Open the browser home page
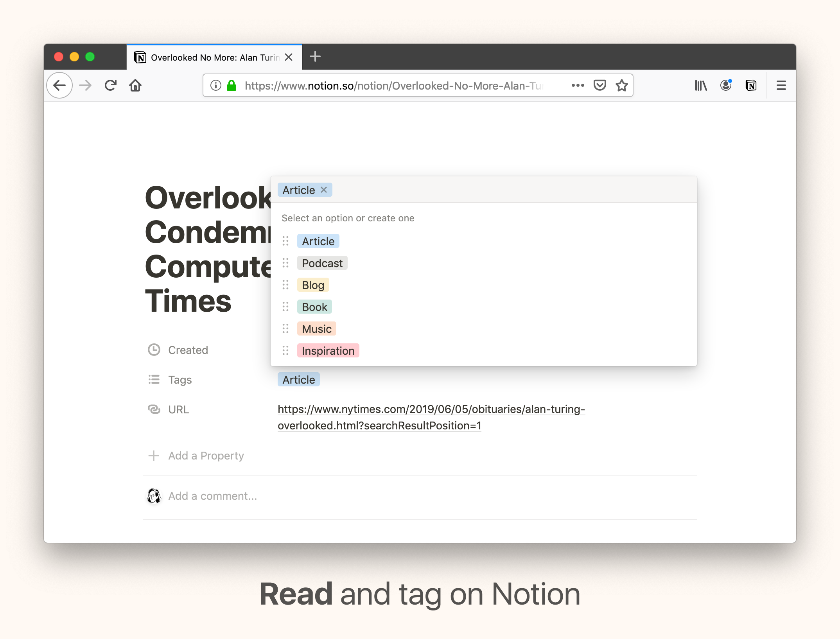This screenshot has width=840, height=639. click(135, 85)
